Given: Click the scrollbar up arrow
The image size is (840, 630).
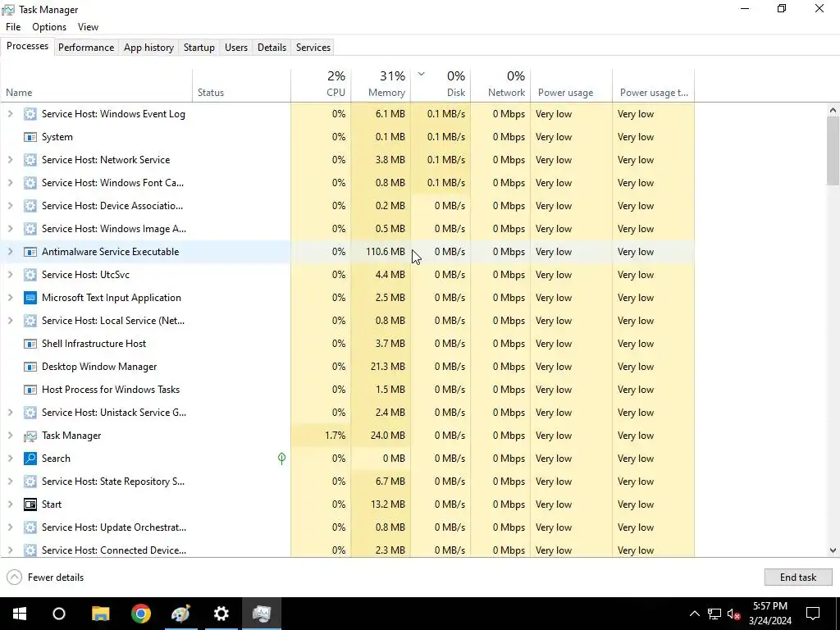Looking at the screenshot, I should click(x=833, y=111).
